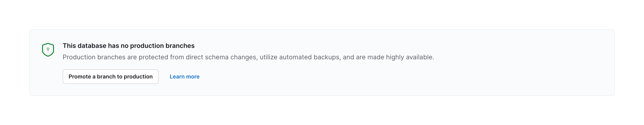Click the production branches description text

click(248, 57)
